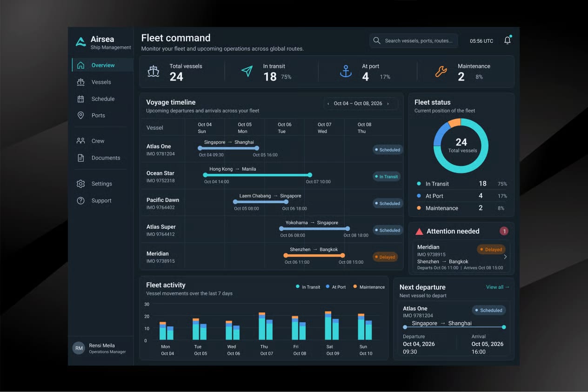
Task: Click Atlas One Scheduled status badge in timeline
Action: (388, 150)
